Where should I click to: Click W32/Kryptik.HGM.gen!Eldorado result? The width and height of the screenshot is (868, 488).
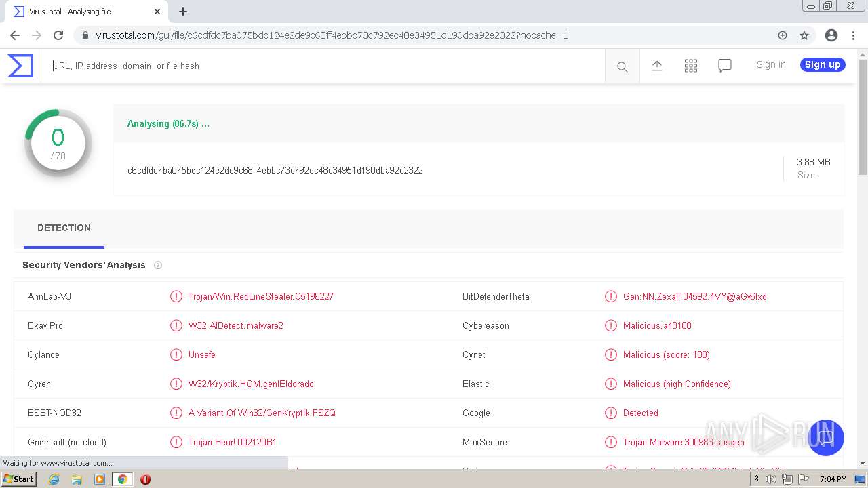251,384
